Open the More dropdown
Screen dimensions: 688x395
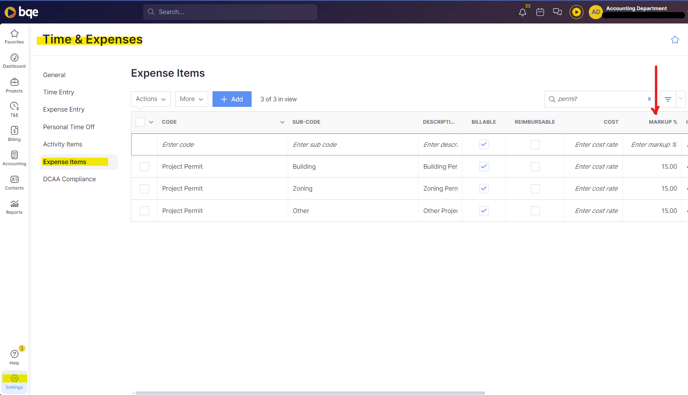[x=191, y=99]
